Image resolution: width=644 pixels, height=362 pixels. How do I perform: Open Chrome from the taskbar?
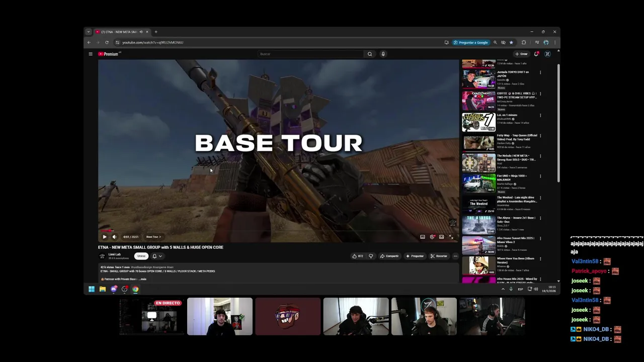(135, 289)
